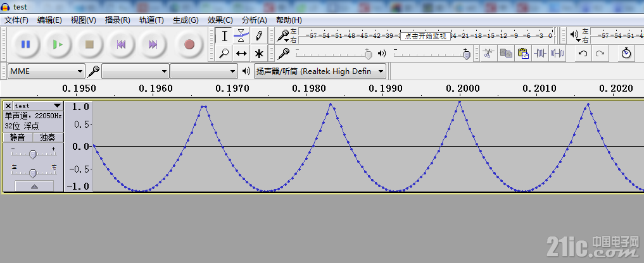Viewport: 644px width, 263px height.
Task: Solo the track with 独奏 button
Action: 48,137
